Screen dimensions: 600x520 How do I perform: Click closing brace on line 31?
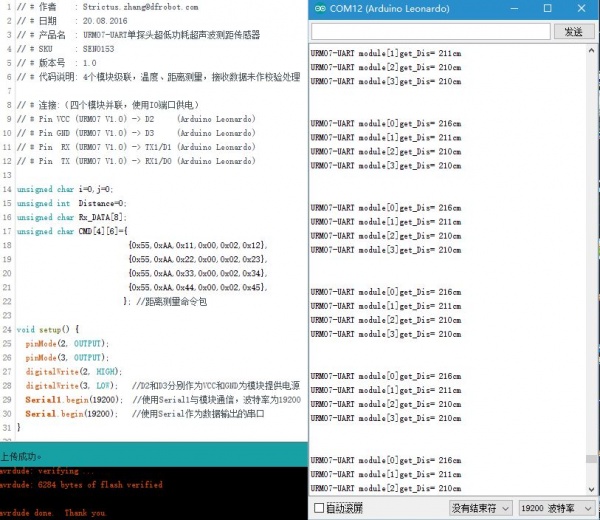(x=19, y=428)
